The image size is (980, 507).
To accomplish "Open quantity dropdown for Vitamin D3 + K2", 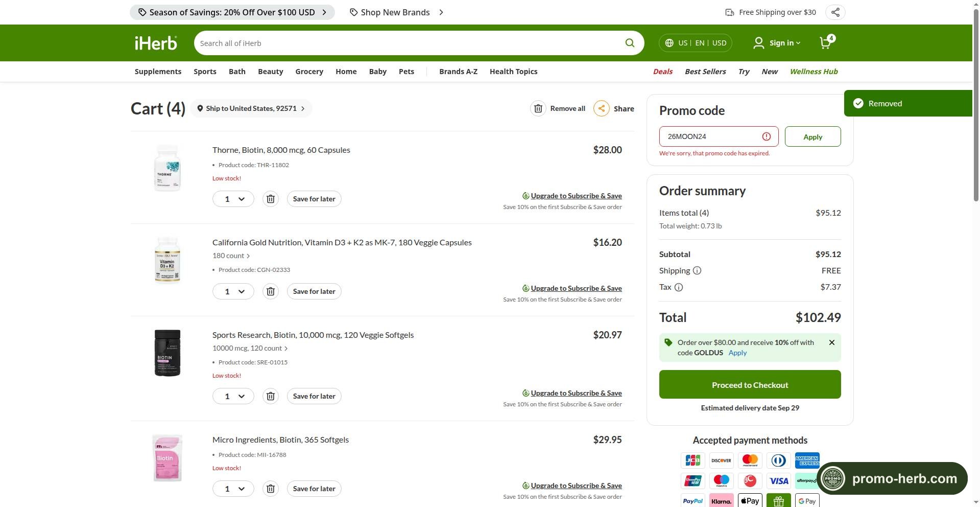I will (233, 291).
